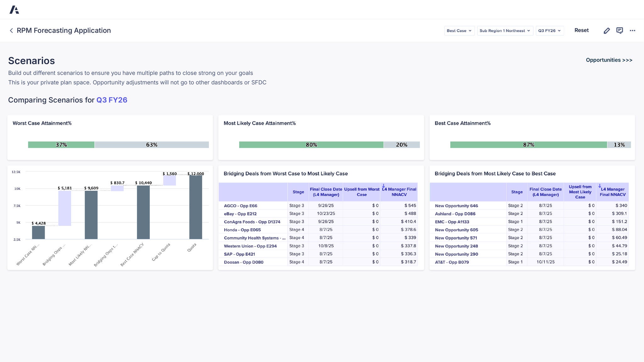
Task: Follow the Opportunities link
Action: (609, 60)
